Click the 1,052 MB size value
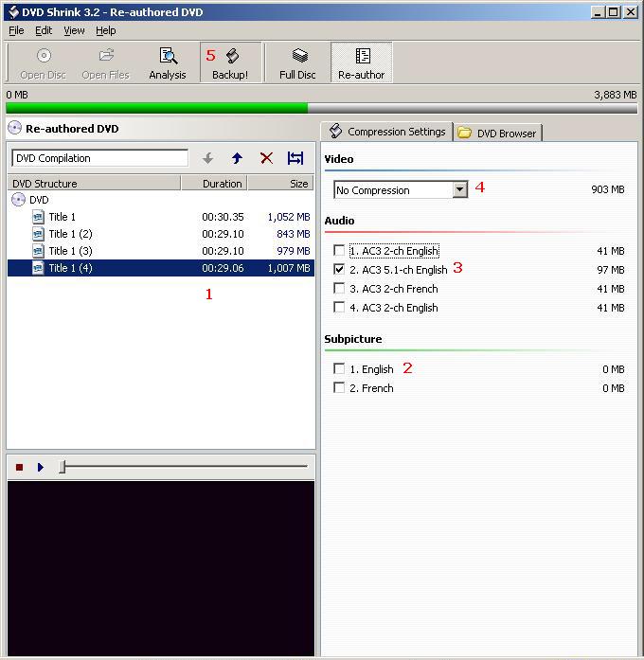644x660 pixels. (289, 217)
